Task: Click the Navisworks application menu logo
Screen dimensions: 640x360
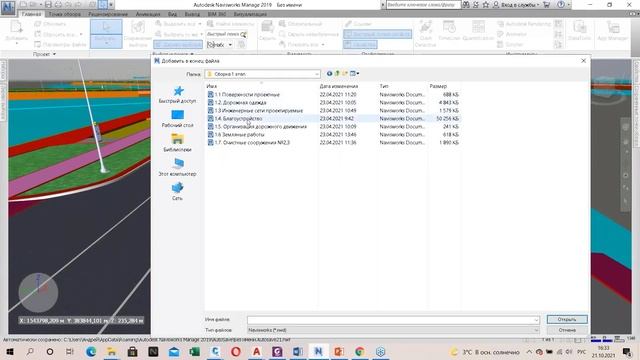Action: 8,7
